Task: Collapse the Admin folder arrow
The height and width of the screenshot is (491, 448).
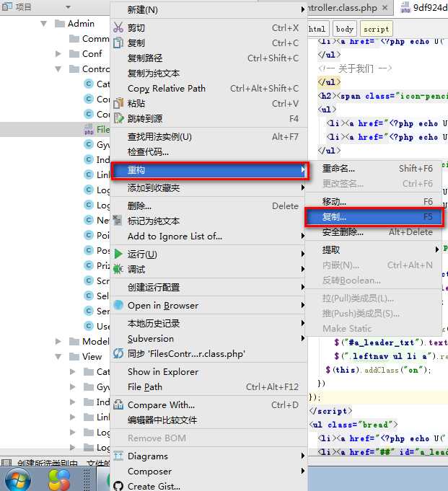Action: (44, 24)
